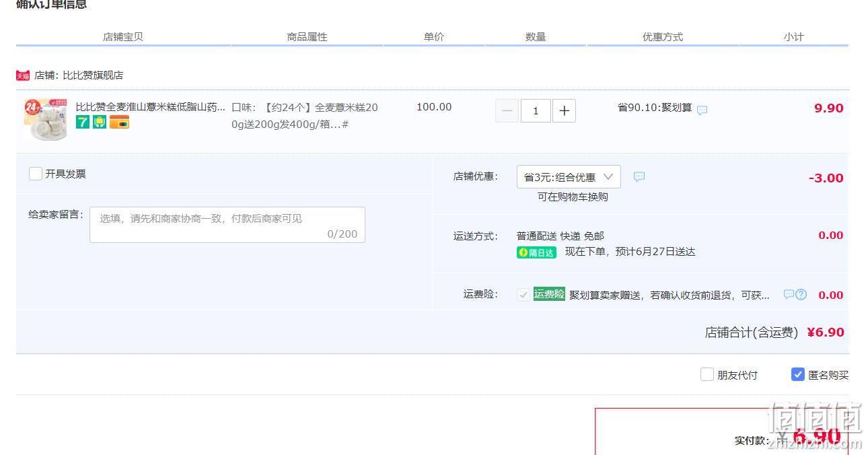Viewport: 868px width, 455px height.
Task: Click the green 运费险 tag
Action: pos(549,294)
